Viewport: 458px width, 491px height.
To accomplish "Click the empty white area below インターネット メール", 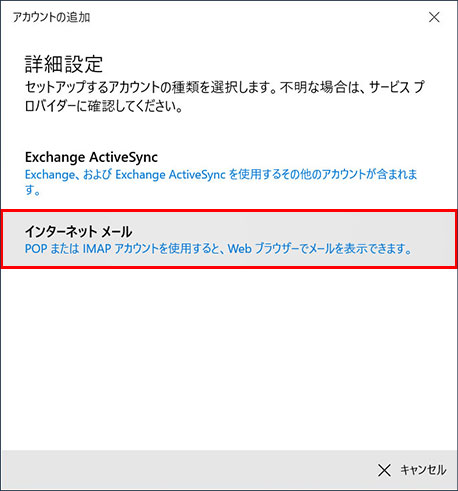I will pos(229,358).
